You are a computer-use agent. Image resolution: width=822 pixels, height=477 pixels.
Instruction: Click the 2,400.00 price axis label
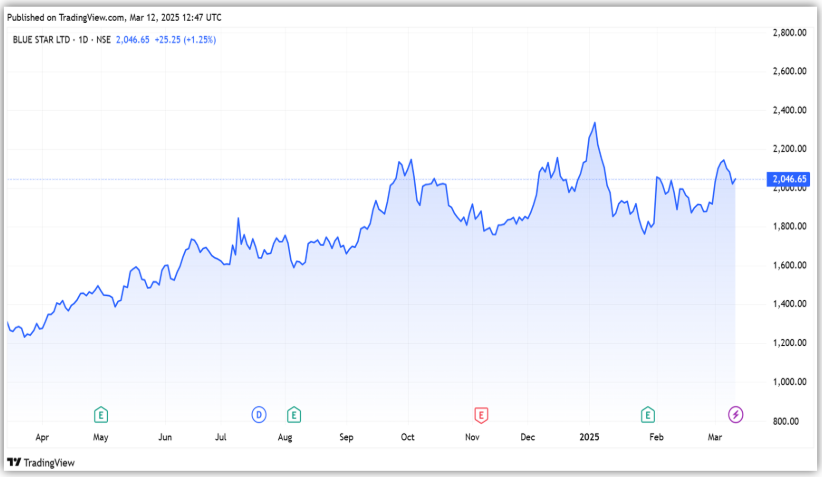(789, 111)
